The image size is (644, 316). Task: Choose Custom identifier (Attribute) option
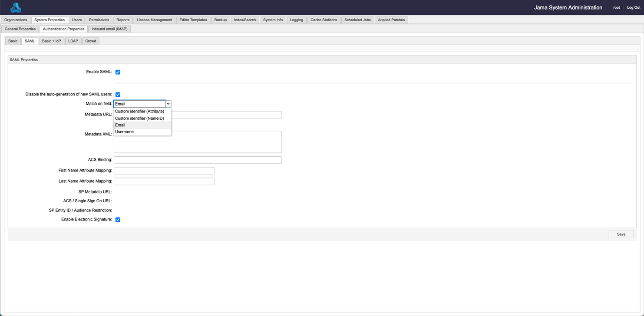[142, 112]
